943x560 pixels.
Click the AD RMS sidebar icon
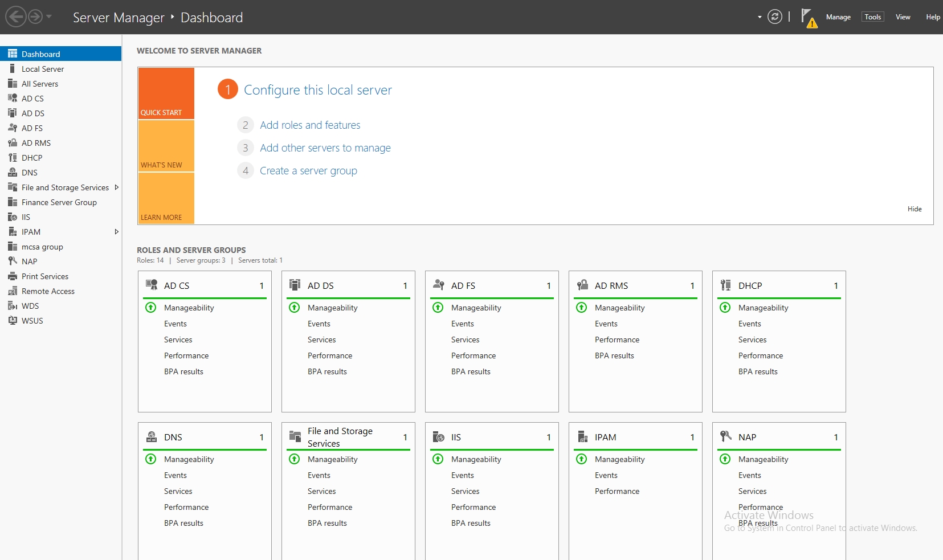(x=12, y=142)
